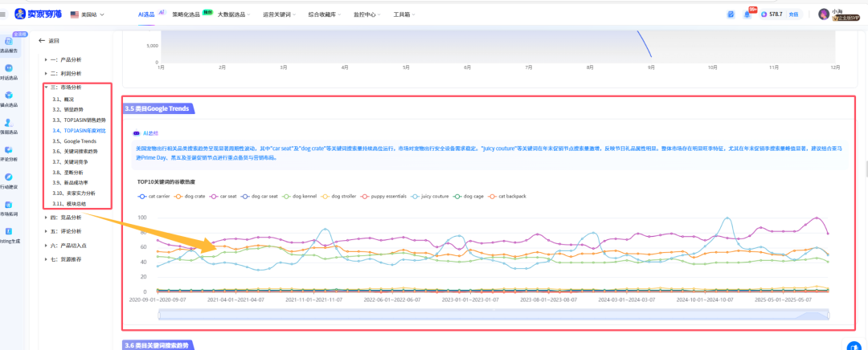
Task: Go to 3.9、新品成功率 section
Action: 68,182
